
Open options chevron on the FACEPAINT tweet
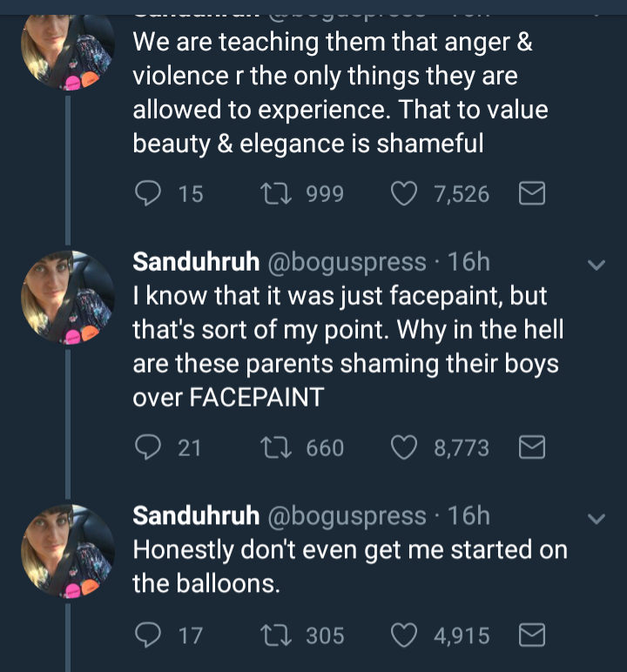[597, 265]
